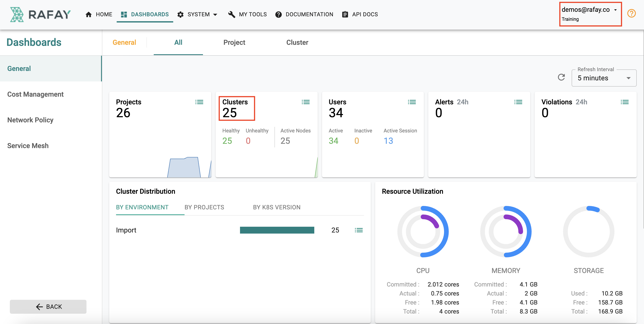Open the Import row list icon

pos(359,230)
